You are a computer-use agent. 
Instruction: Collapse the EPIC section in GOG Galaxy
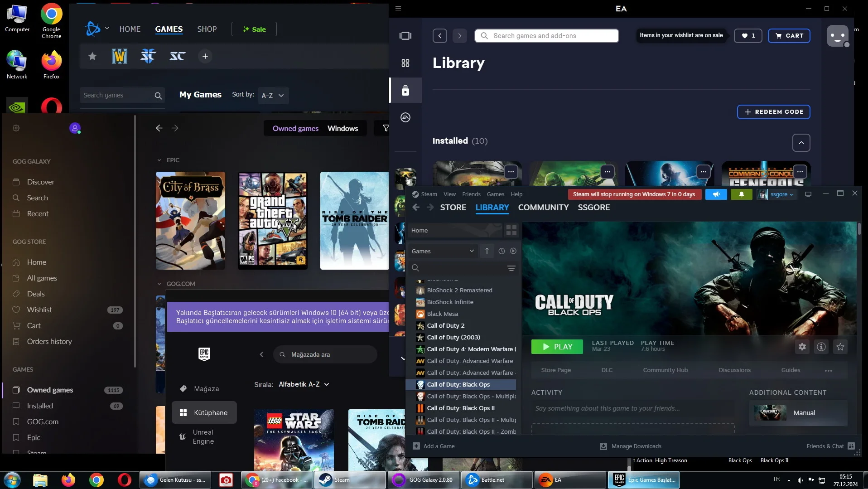[159, 160]
